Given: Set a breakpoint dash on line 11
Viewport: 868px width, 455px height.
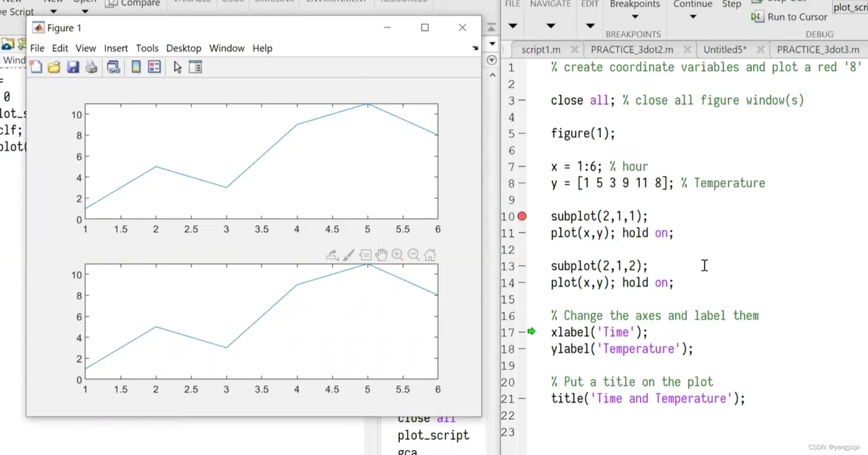Looking at the screenshot, I should click(522, 233).
